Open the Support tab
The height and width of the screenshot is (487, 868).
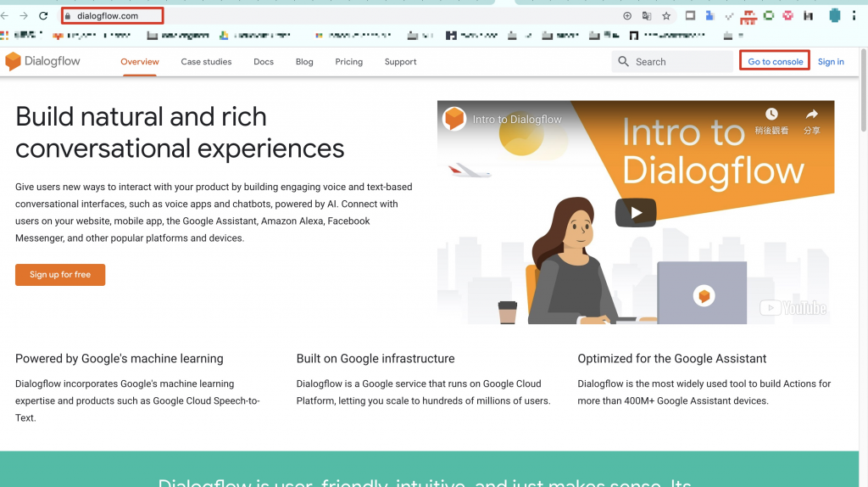[x=400, y=61]
